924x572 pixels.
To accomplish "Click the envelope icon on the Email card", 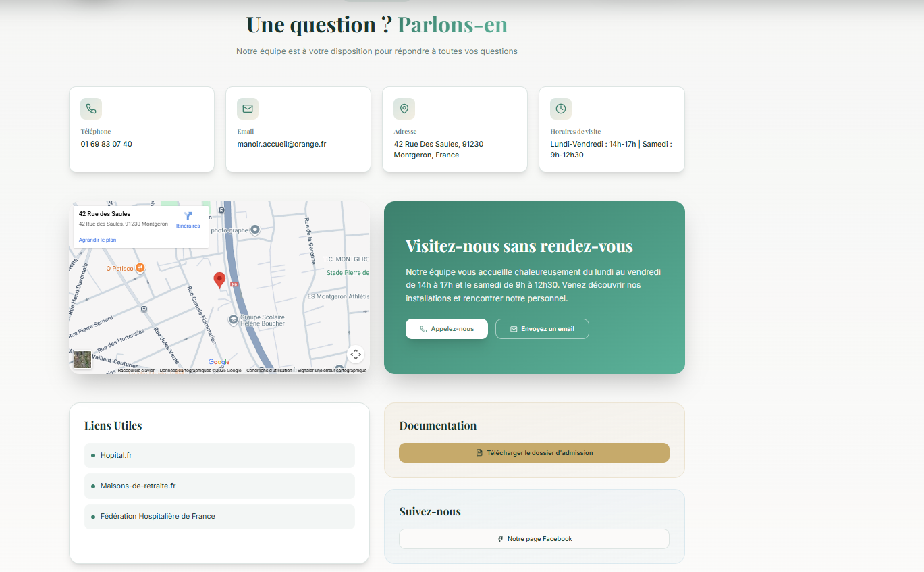I will click(247, 108).
